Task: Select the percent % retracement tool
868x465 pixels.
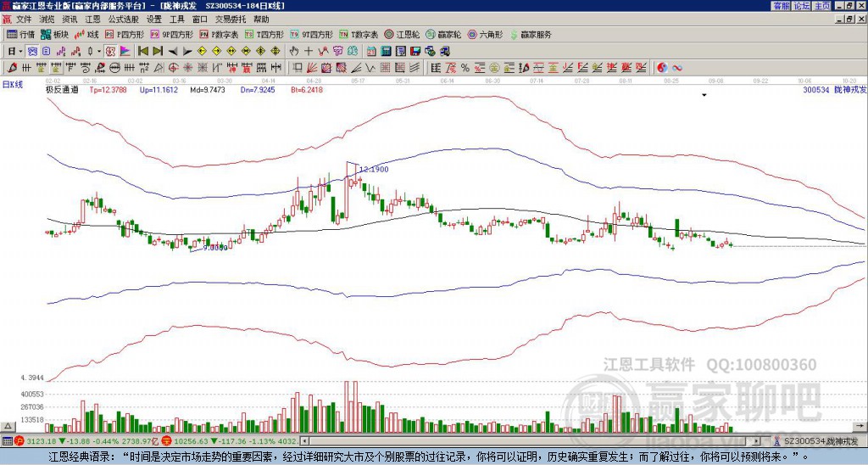Action: click(x=465, y=68)
